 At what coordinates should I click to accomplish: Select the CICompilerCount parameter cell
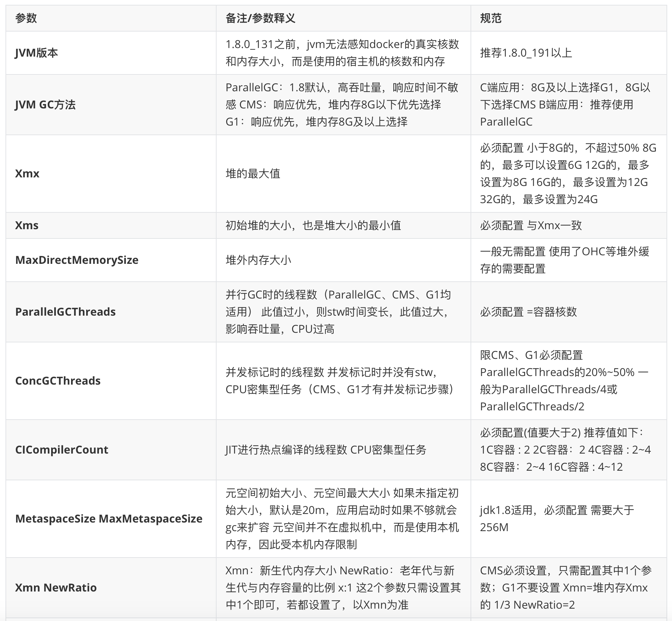click(x=111, y=450)
